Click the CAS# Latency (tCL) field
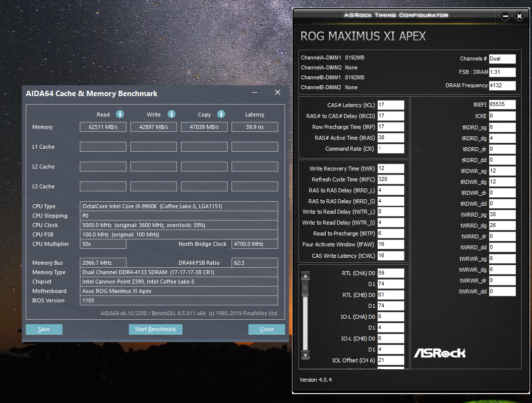This screenshot has height=403, width=532. pos(391,105)
